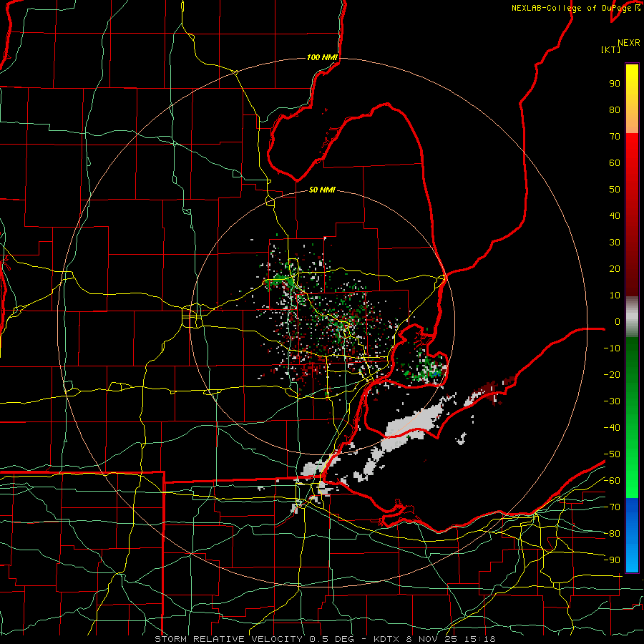Click the positive 10 knot scale value
644x644 pixels.
(615, 296)
